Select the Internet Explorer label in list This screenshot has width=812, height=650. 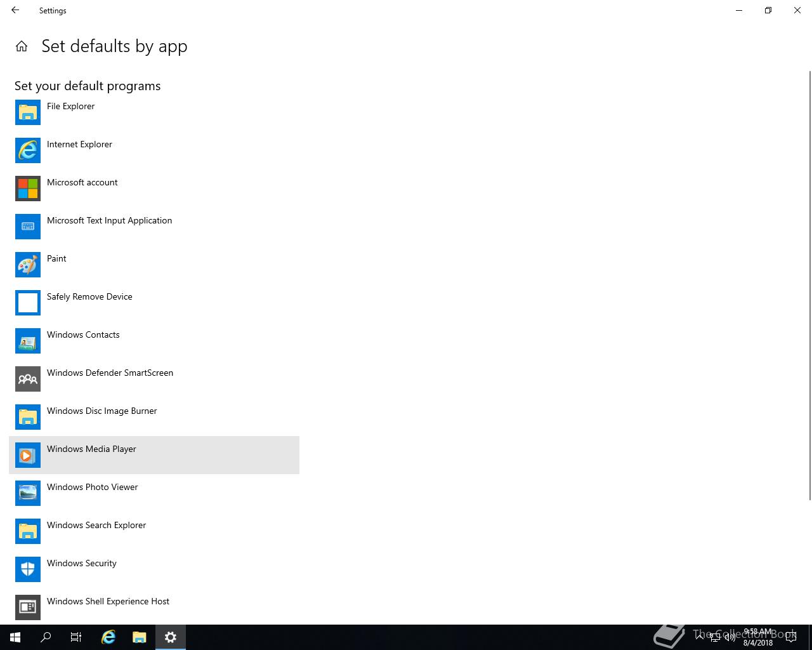click(79, 144)
